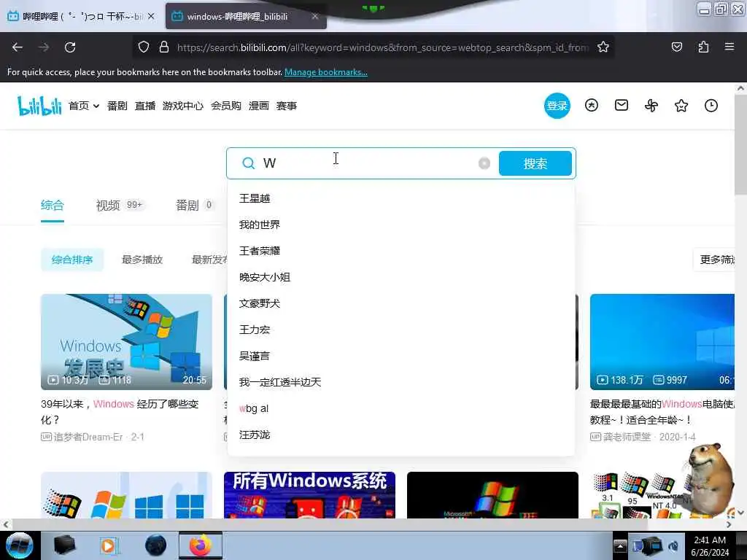Open the extensions puzzle icon

(x=703, y=47)
